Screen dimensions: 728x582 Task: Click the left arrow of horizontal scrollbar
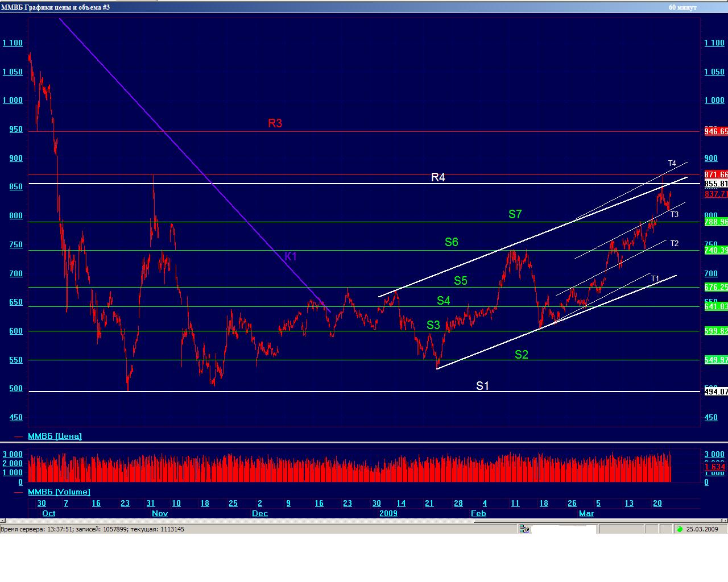pos(3,521)
